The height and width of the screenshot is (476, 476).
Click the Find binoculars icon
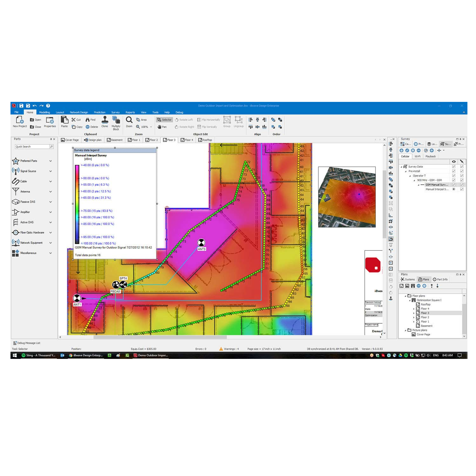(x=88, y=120)
